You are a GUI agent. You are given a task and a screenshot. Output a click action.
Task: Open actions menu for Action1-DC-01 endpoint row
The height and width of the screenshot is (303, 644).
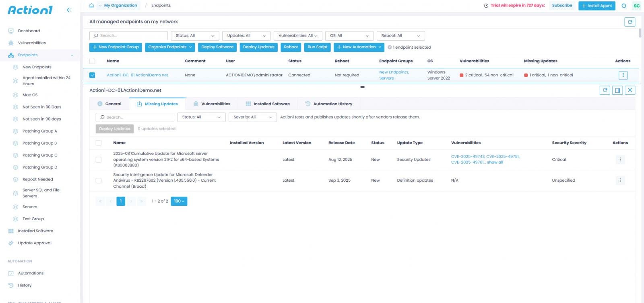pyautogui.click(x=623, y=75)
